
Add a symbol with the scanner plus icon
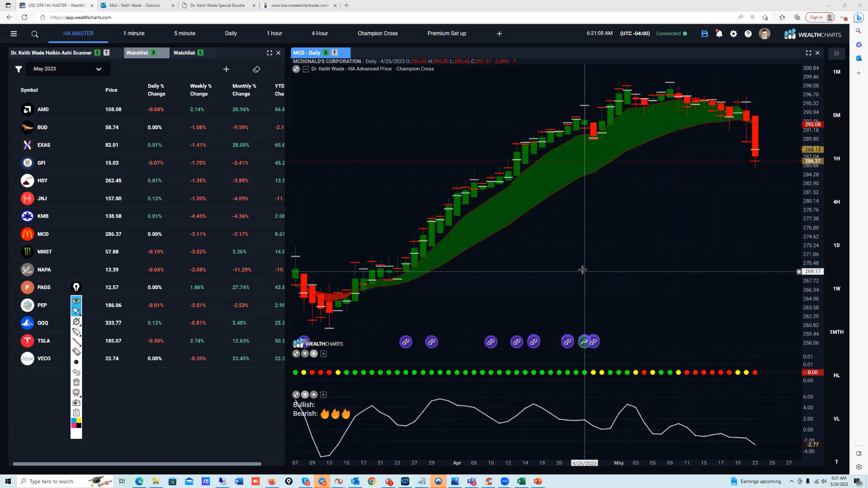tap(226, 69)
